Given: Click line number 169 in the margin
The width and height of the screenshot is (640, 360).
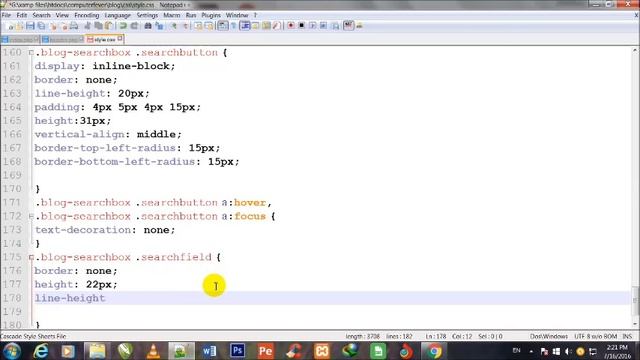Looking at the screenshot, I should point(12,175).
